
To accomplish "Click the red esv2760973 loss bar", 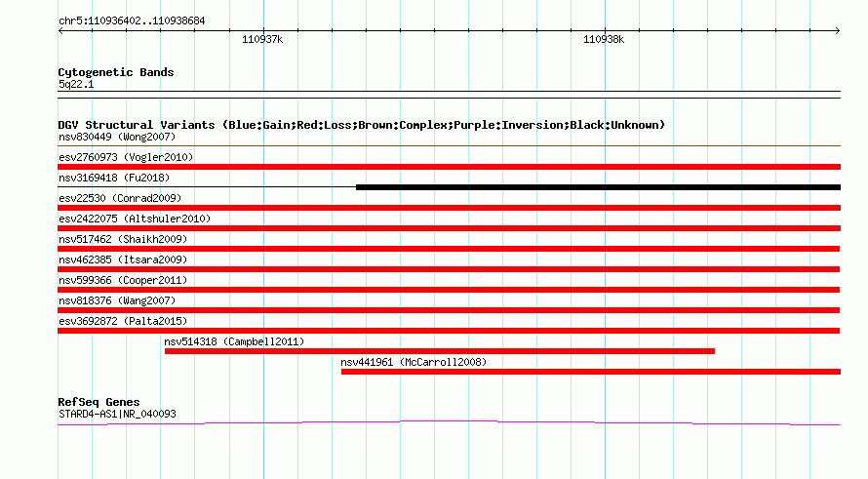I will [449, 167].
